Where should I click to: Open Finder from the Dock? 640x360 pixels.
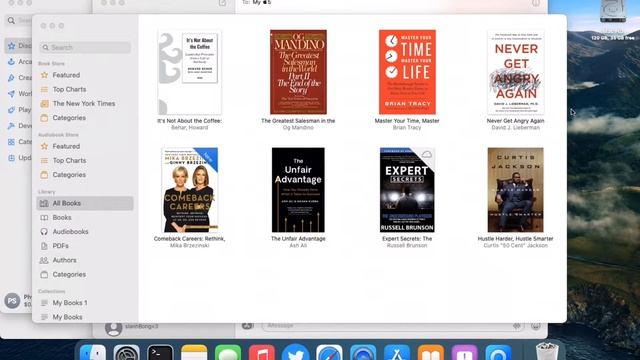coord(93,352)
